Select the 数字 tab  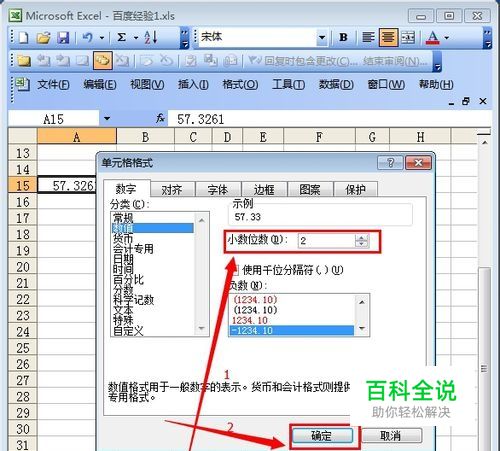126,189
